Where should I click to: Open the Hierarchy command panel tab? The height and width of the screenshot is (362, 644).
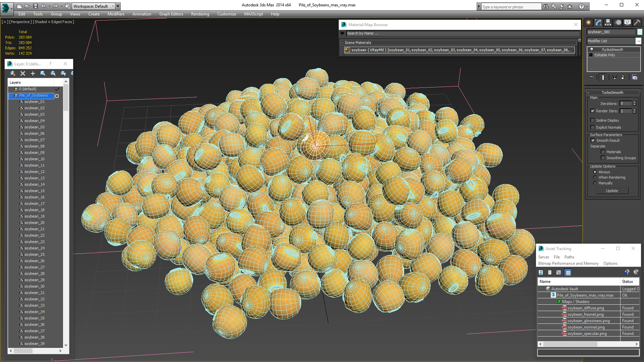coord(608,22)
